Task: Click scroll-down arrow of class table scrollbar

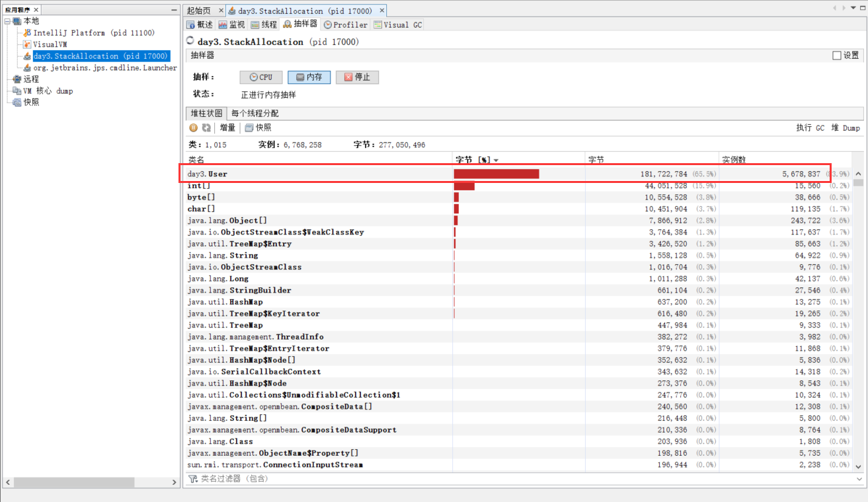Action: 859,466
